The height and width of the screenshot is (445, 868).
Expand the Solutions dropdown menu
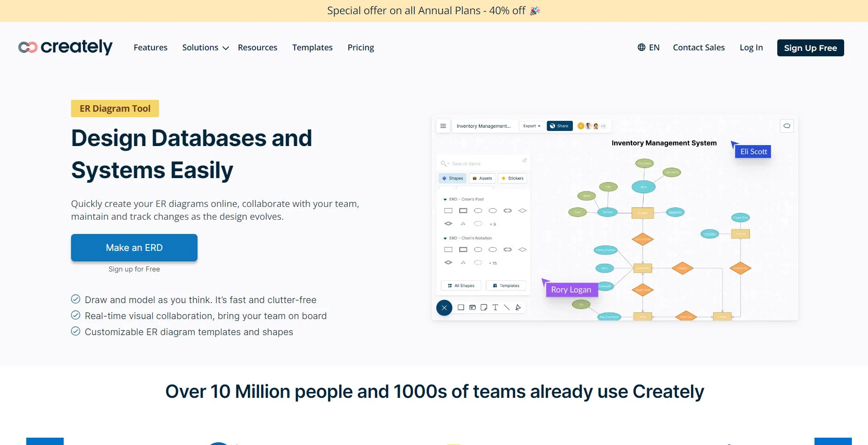pos(205,48)
